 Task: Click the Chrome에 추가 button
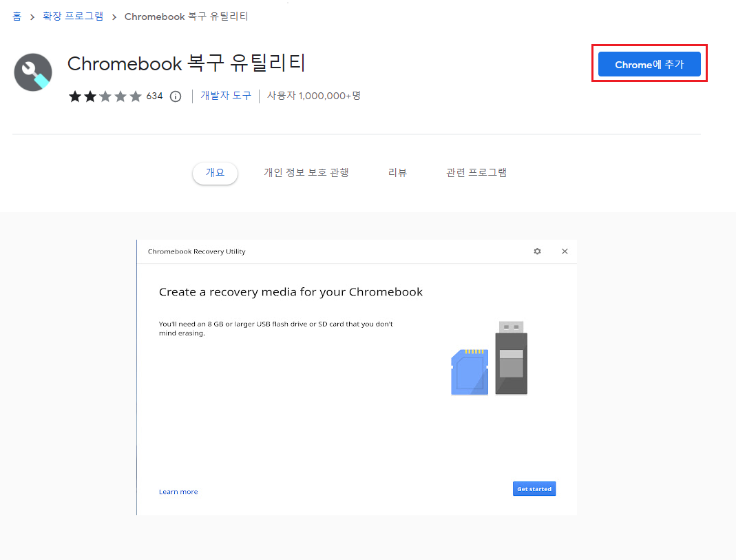coord(649,64)
